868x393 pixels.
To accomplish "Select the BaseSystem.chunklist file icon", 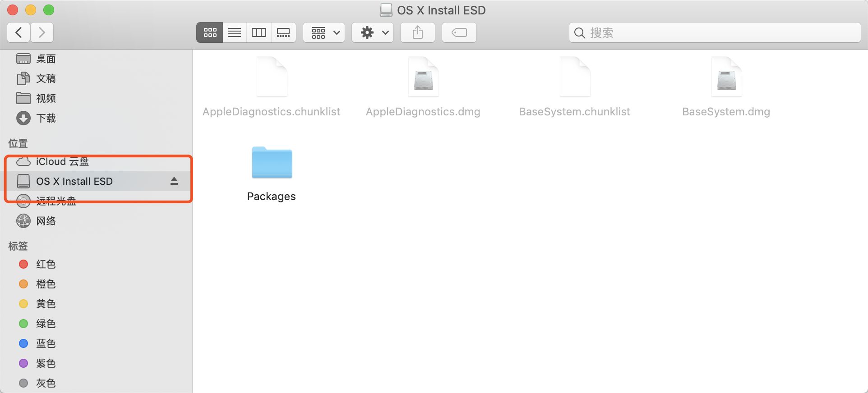I will [575, 77].
